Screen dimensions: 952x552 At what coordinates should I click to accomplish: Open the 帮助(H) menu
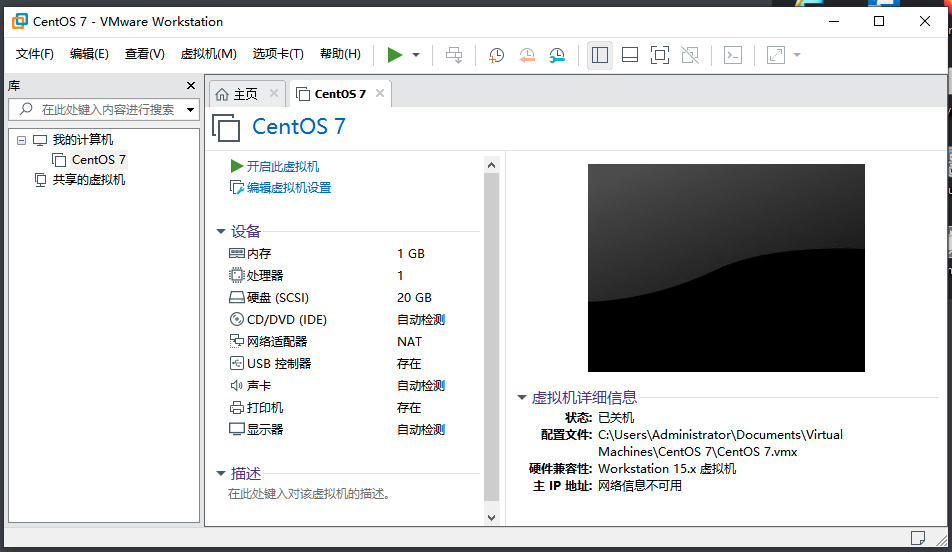pyautogui.click(x=340, y=54)
